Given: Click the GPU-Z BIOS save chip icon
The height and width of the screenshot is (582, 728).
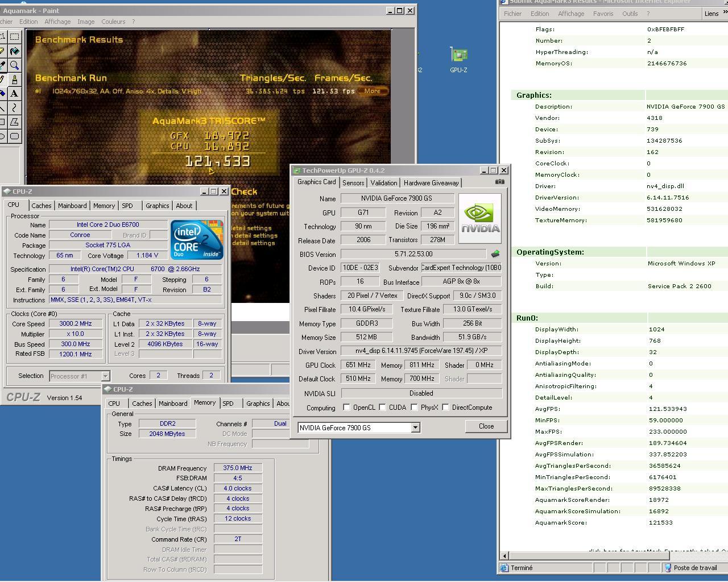Looking at the screenshot, I should click(495, 254).
